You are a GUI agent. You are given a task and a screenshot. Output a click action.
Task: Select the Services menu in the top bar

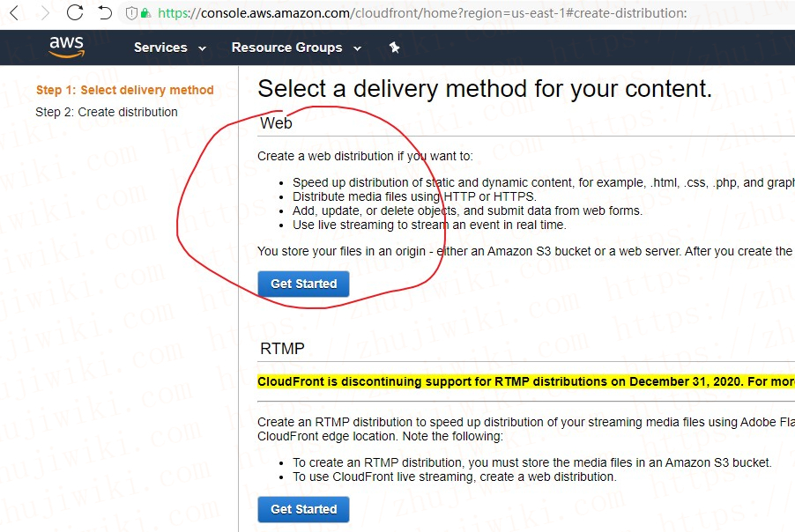point(160,48)
